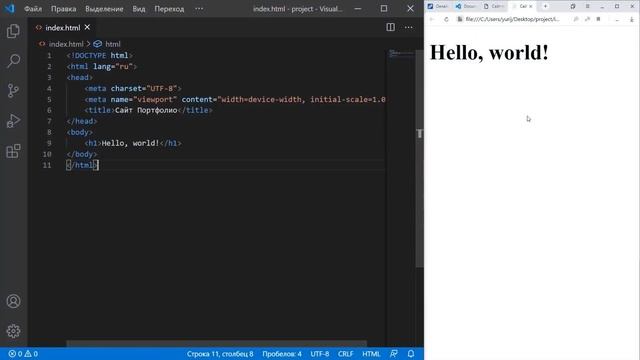Viewport: 640px width, 360px height.
Task: Open editor More Actions ellipsis
Action: pos(409,27)
